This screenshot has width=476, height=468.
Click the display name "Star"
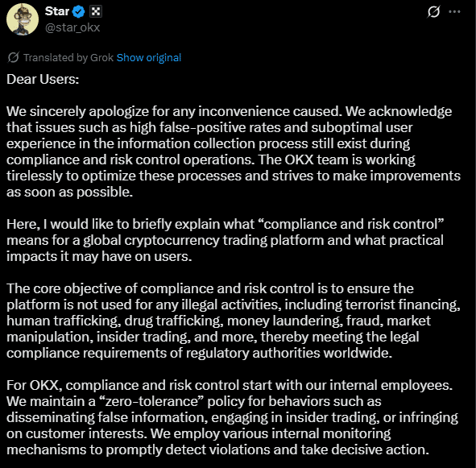(x=57, y=11)
